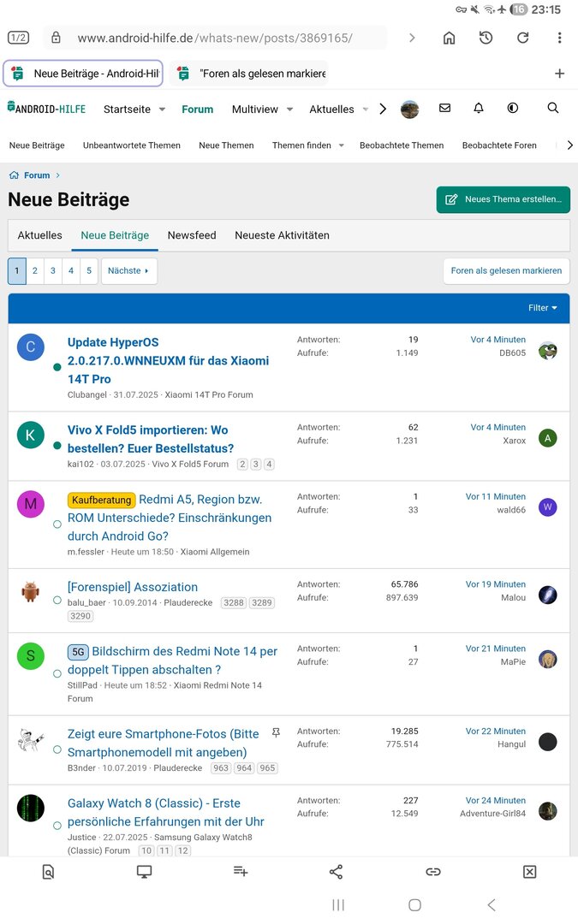This screenshot has width=578, height=924.
Task: Go to page 3 of results
Action: point(53,271)
